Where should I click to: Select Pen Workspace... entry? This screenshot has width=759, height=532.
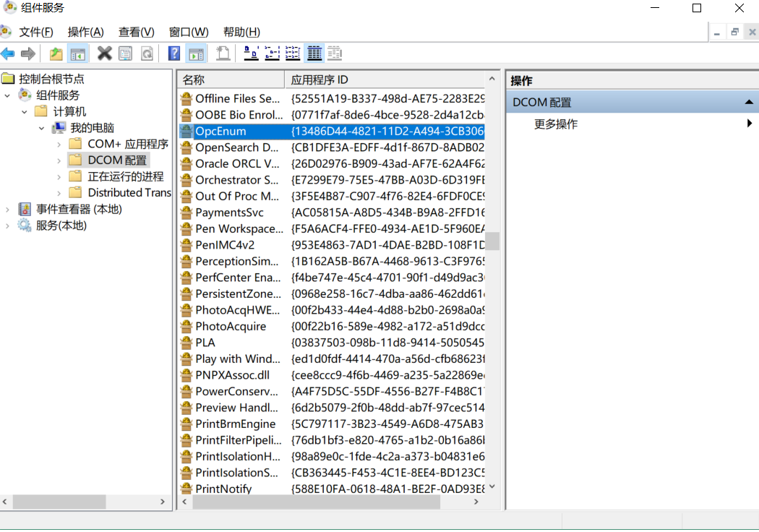click(239, 229)
